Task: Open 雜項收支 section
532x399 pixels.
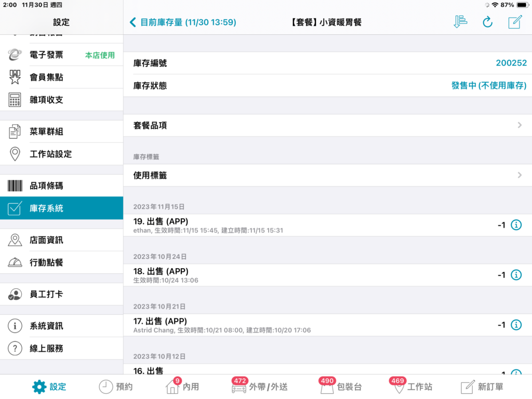Action: click(x=61, y=99)
